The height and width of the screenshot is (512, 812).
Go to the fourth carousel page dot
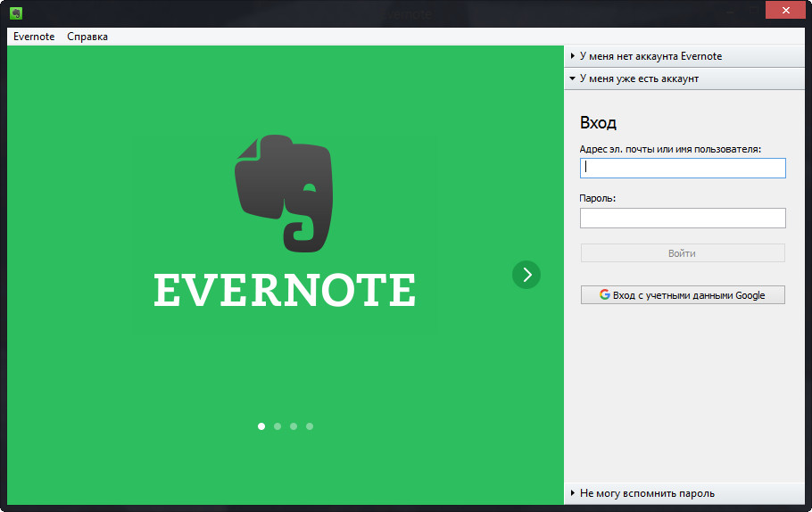310,426
